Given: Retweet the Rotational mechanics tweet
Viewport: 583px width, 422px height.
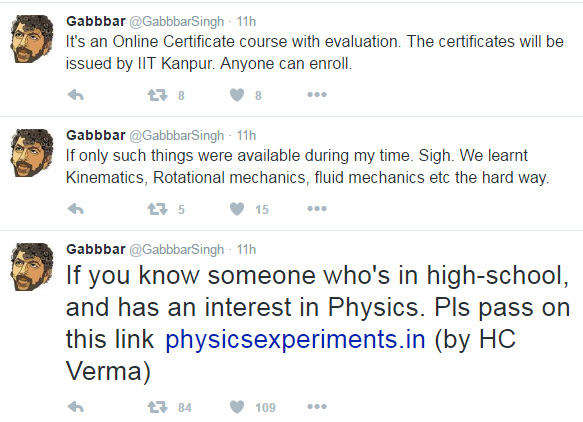Looking at the screenshot, I should click(158, 209).
